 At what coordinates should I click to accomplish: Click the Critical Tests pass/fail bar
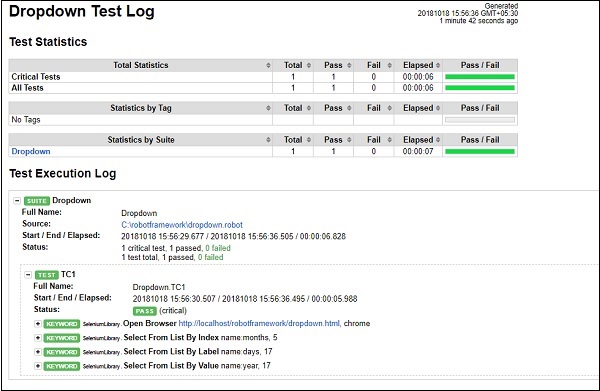(x=480, y=77)
